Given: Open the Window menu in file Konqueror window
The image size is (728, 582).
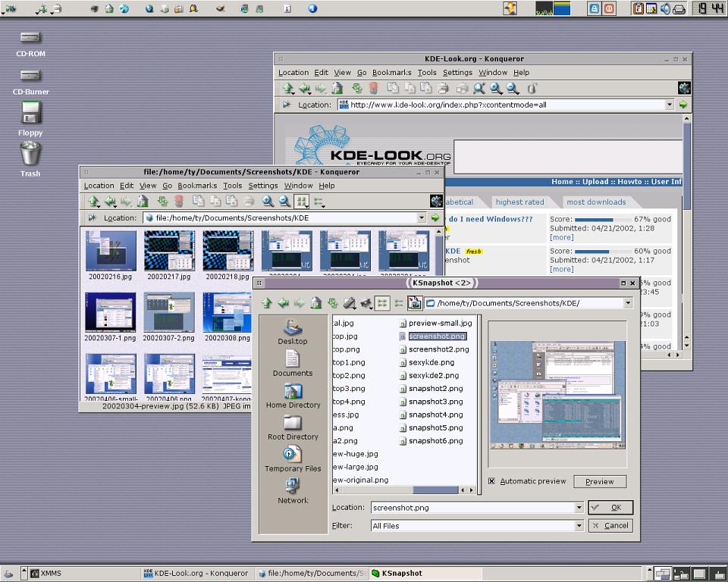Looking at the screenshot, I should coord(299,186).
